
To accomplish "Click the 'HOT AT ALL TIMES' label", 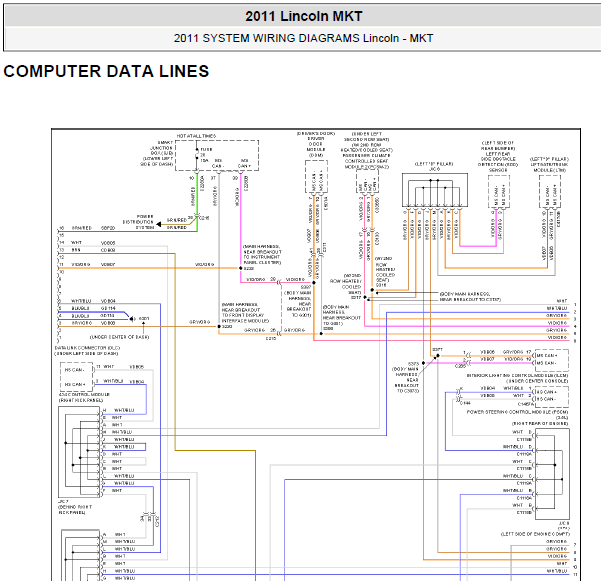I will click(196, 136).
